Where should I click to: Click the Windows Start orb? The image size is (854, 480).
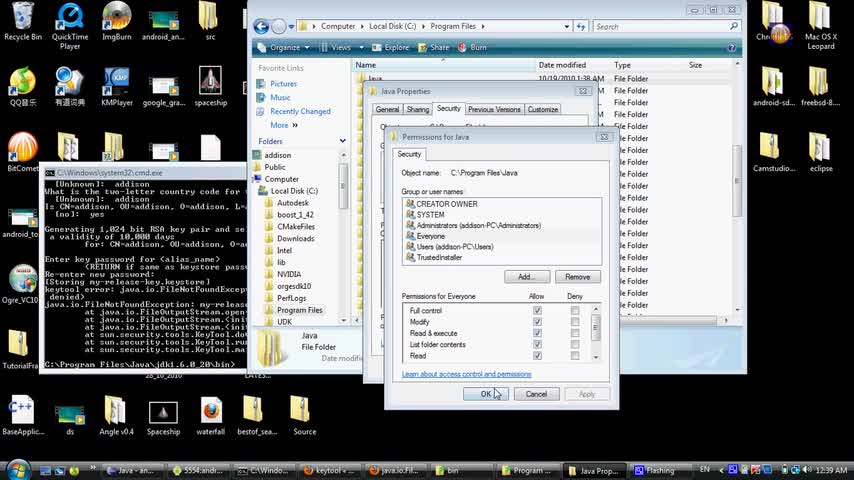click(18, 470)
